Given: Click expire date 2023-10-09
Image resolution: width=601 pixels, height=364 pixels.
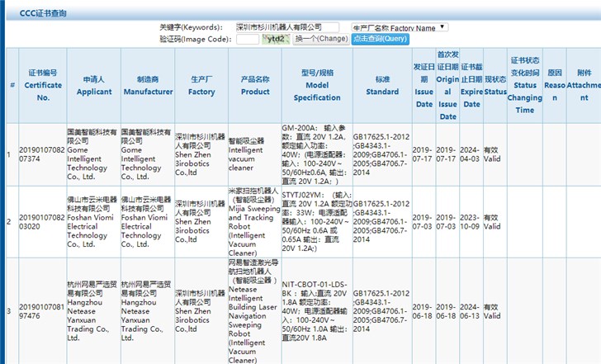Looking at the screenshot, I should (470, 221).
